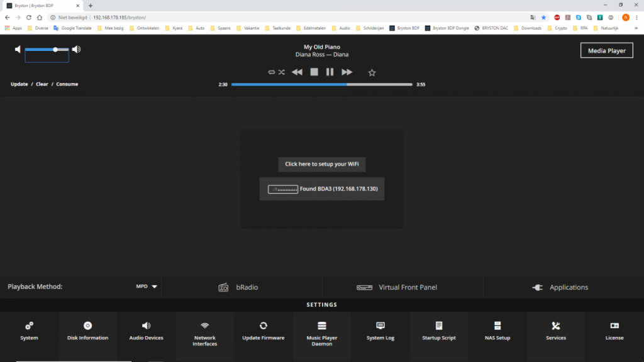Toggle repeat playback mode
This screenshot has width=644, height=362.
coord(272,72)
